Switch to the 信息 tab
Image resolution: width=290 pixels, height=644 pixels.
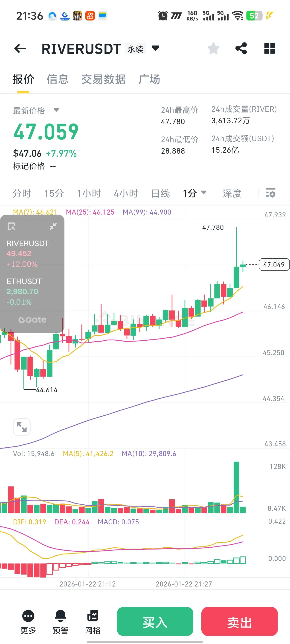tap(58, 79)
